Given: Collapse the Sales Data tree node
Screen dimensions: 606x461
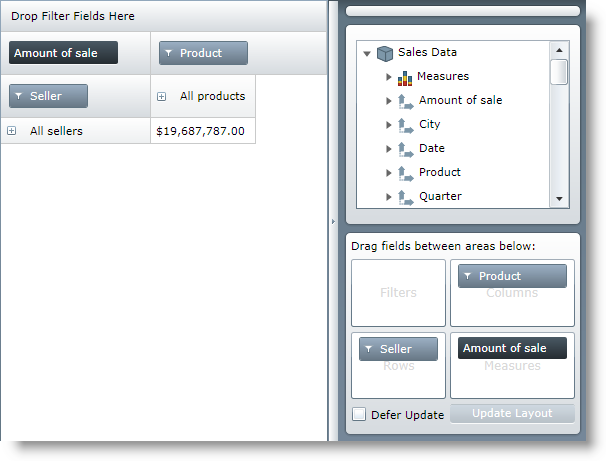Looking at the screenshot, I should pyautogui.click(x=367, y=53).
